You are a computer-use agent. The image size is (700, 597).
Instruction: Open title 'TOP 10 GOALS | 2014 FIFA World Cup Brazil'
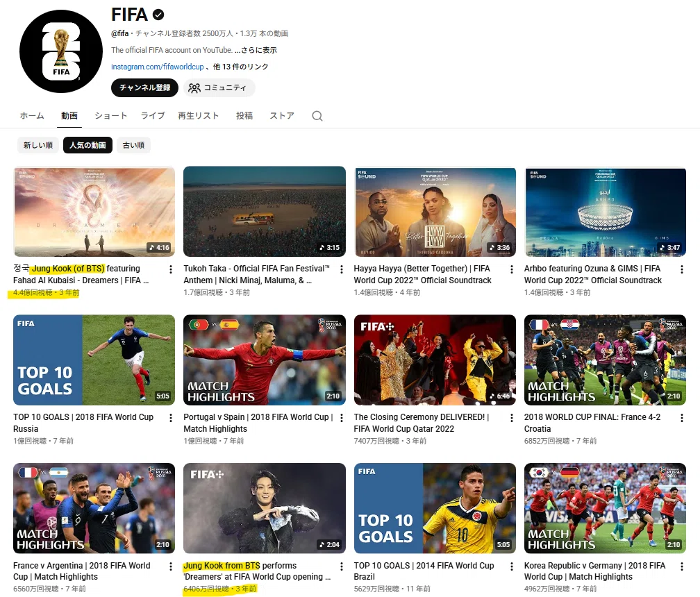coord(424,571)
